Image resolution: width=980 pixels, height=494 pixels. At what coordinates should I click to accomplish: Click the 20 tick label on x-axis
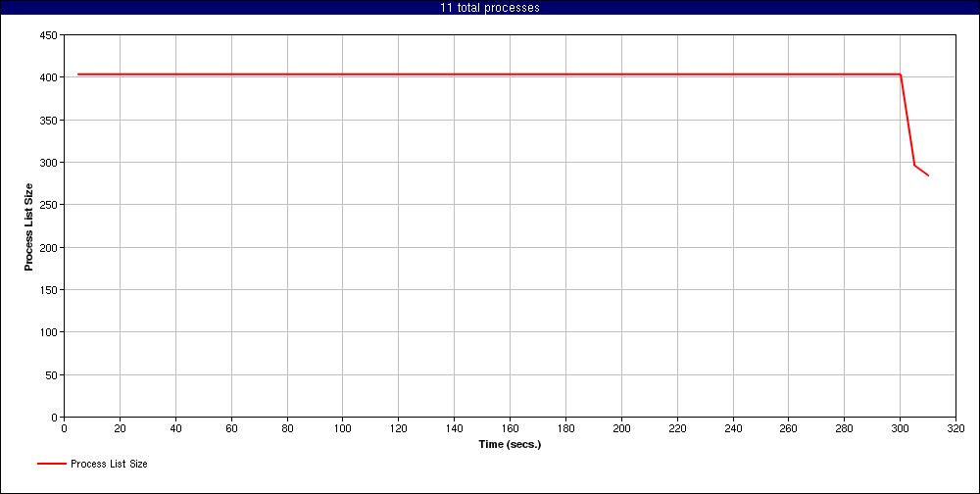[120, 429]
